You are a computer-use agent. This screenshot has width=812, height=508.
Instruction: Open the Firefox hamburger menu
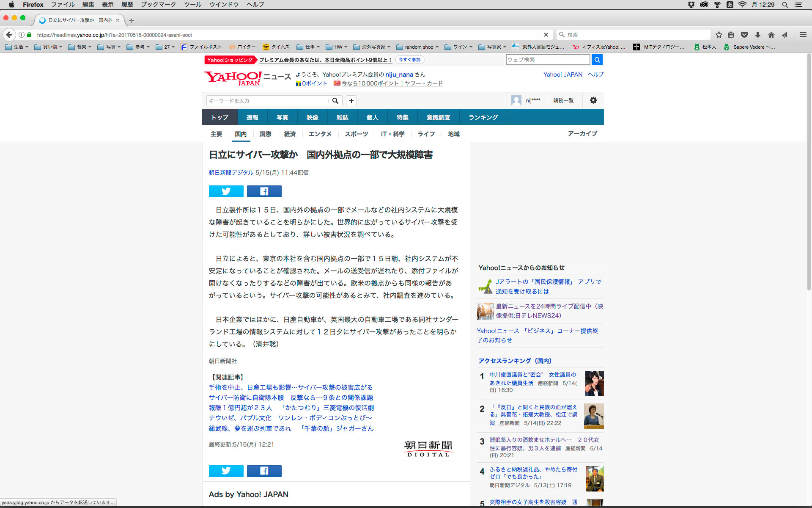point(803,35)
